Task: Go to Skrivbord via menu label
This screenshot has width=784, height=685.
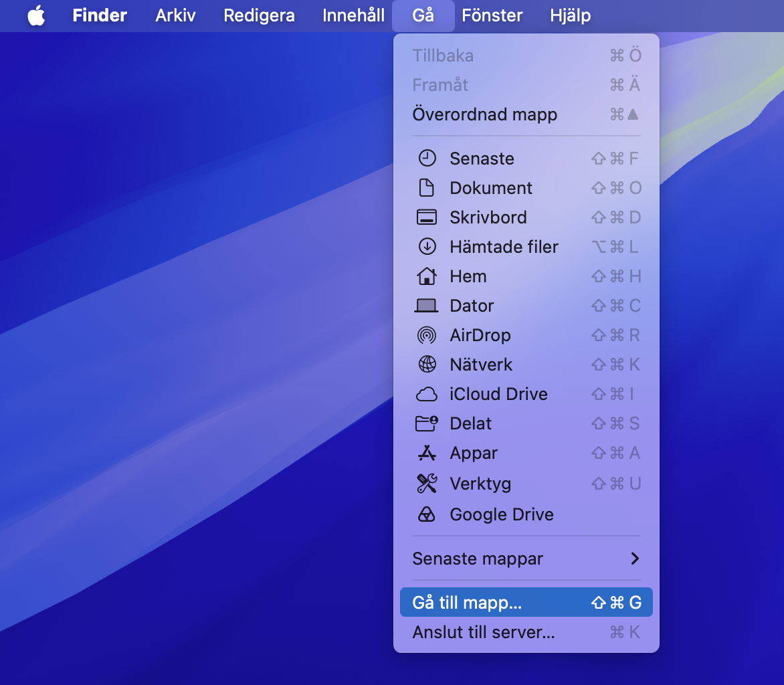Action: [x=488, y=217]
